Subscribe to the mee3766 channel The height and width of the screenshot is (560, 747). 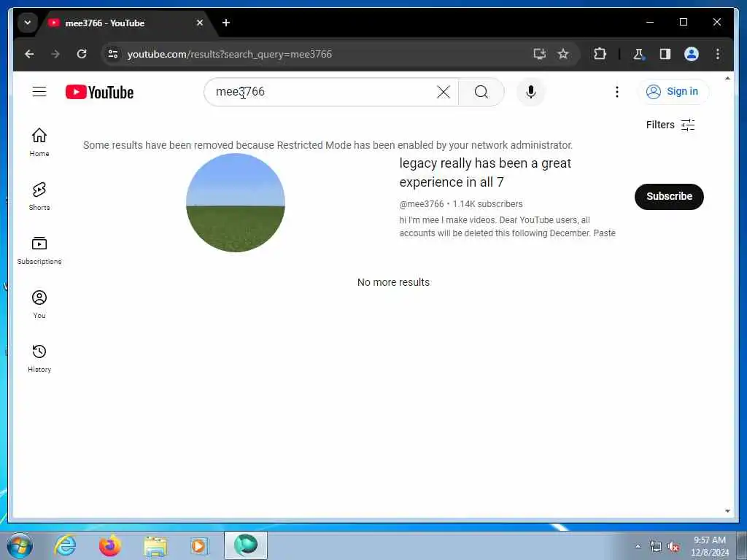click(669, 196)
